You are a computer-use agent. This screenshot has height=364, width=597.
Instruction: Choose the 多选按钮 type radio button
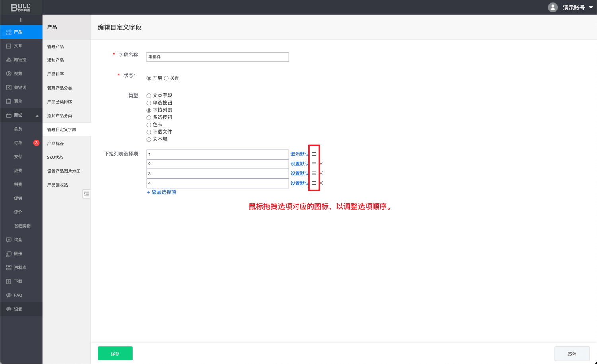click(149, 118)
